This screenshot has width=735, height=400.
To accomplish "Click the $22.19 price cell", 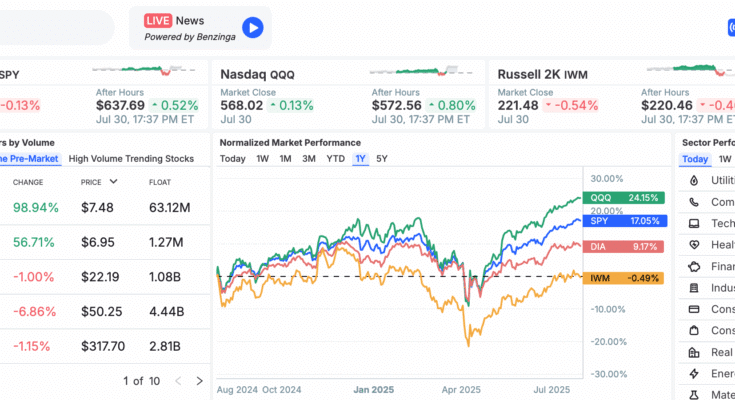I will [x=100, y=277].
